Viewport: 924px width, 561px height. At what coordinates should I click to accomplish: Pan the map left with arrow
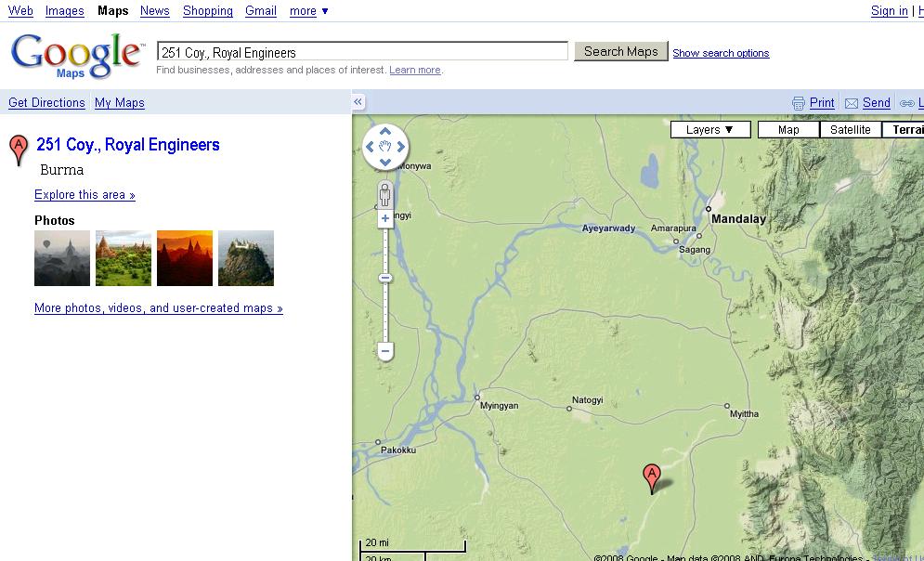371,147
